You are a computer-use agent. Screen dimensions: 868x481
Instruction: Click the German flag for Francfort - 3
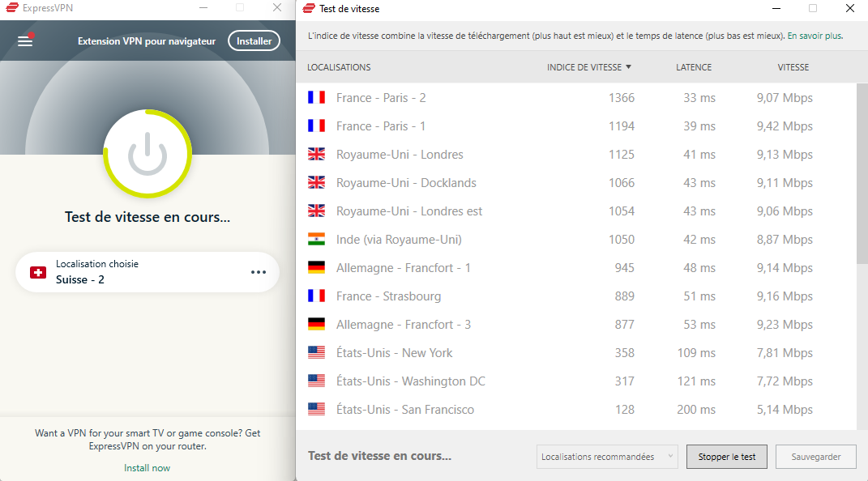317,324
